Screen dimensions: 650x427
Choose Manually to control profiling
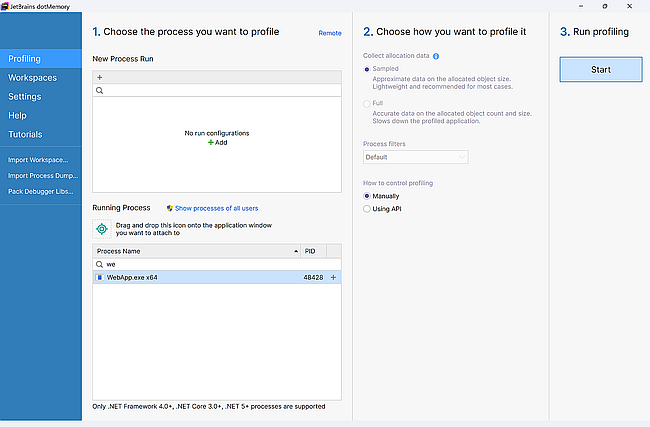(366, 196)
